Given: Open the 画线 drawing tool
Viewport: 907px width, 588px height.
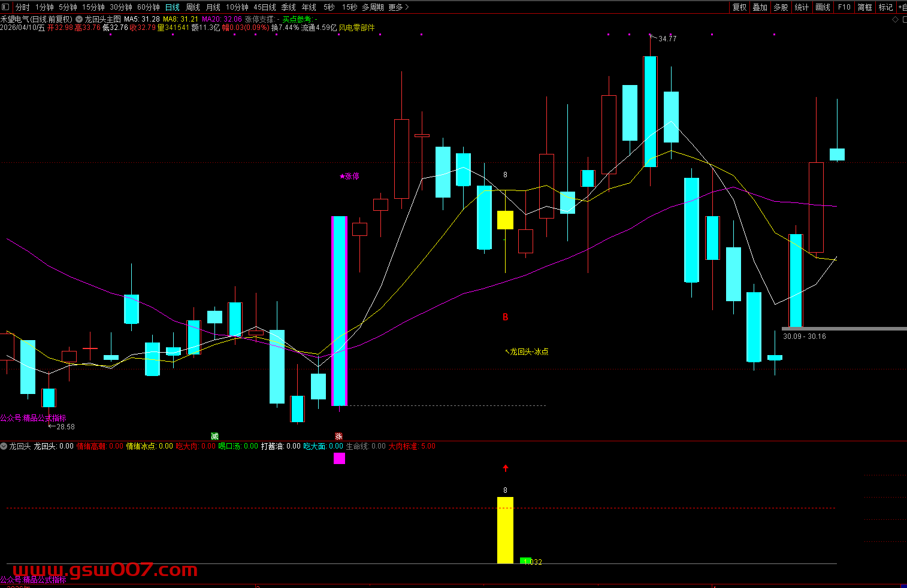Looking at the screenshot, I should 823,7.
